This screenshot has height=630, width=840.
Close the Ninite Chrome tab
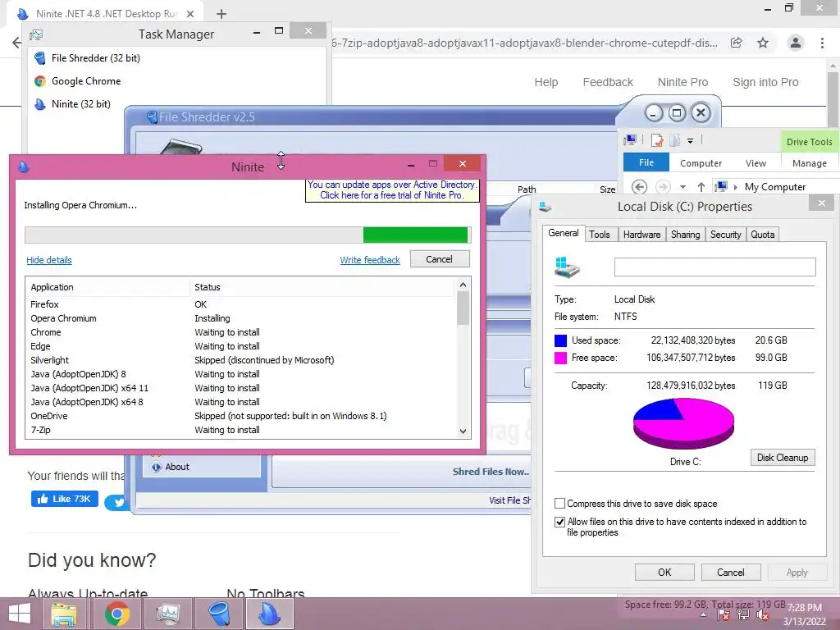(190, 14)
